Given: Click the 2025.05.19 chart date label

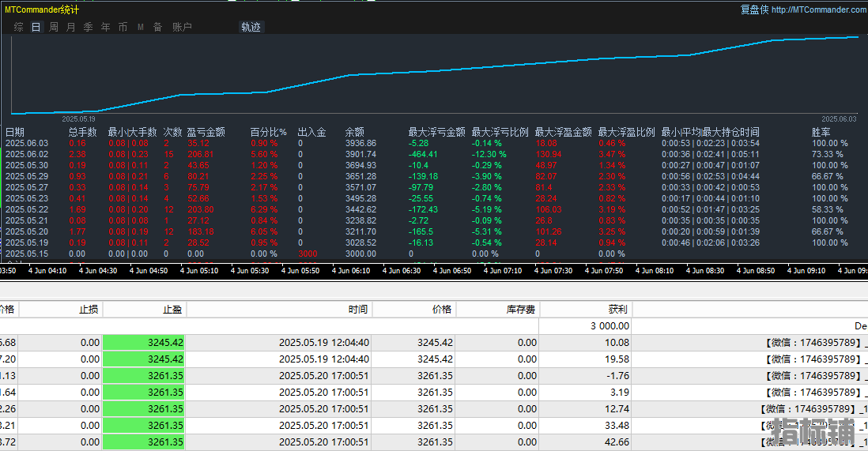Looking at the screenshot, I should pos(78,119).
